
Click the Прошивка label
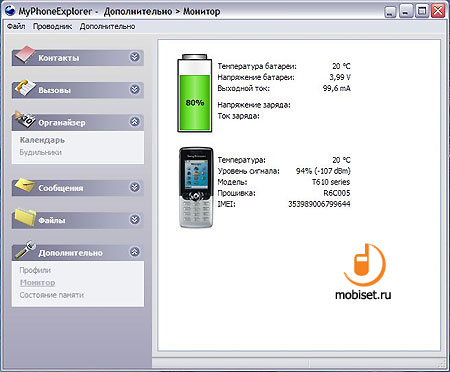(236, 193)
